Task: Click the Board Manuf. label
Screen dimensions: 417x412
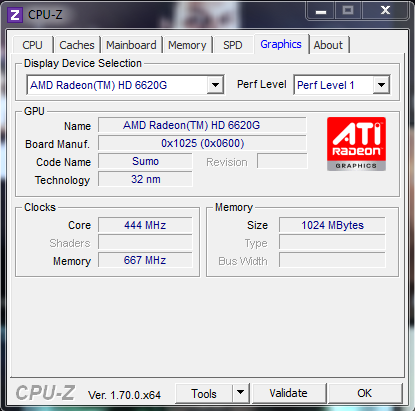Action: coord(57,144)
